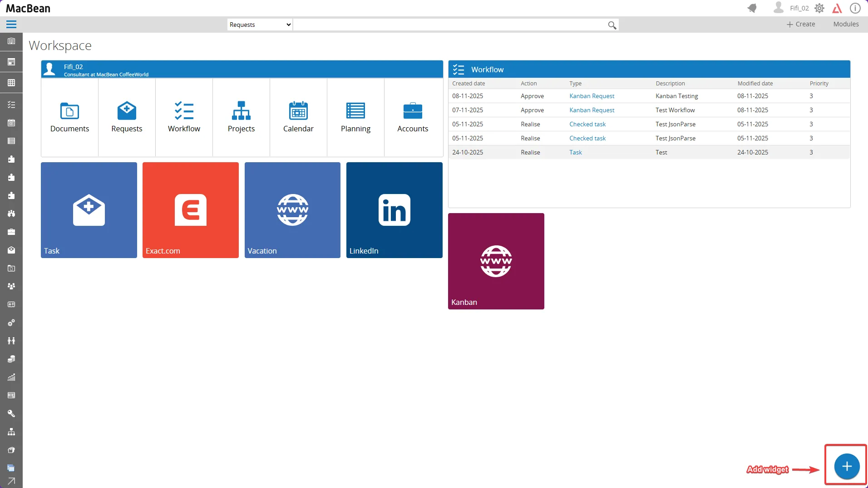Open the Planning shortcut icon
Image resolution: width=868 pixels, height=488 pixels.
(x=355, y=111)
